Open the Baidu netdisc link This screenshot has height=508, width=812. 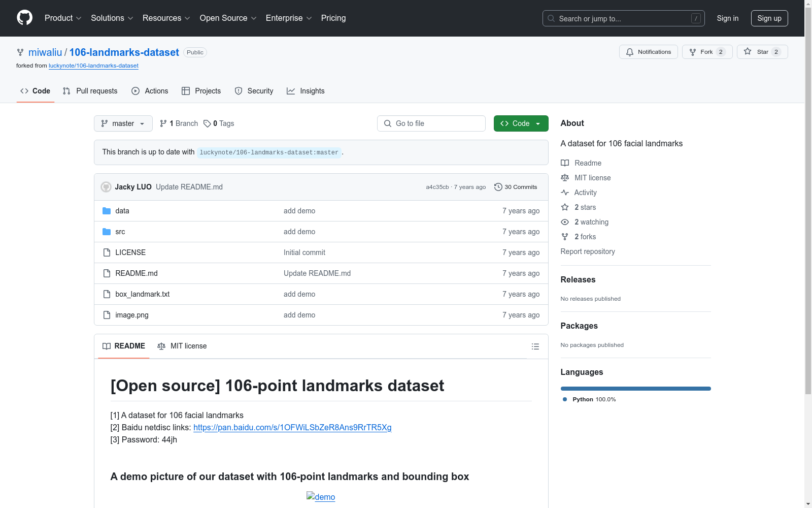pyautogui.click(x=292, y=427)
